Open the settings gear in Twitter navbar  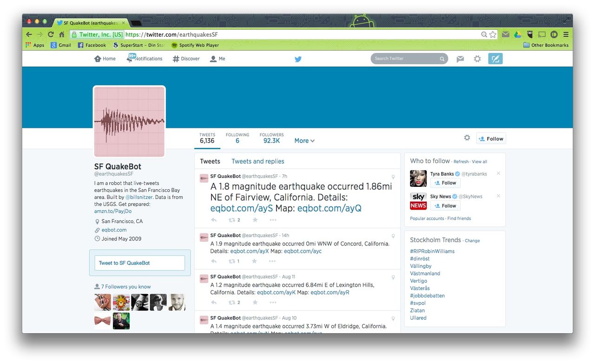477,59
